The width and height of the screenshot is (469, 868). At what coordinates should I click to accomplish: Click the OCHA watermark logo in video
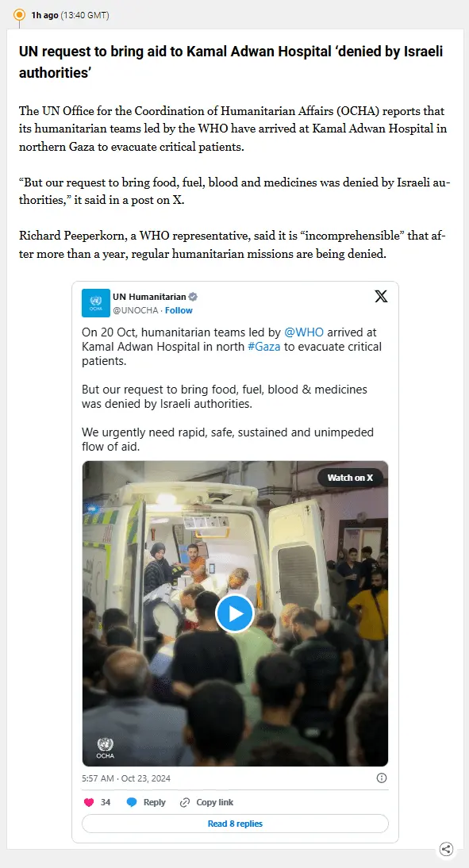106,747
